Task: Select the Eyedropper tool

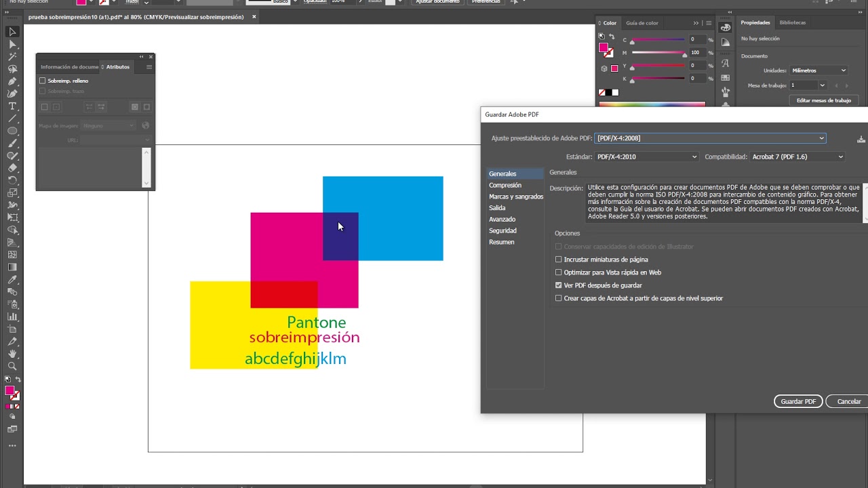Action: 12,279
